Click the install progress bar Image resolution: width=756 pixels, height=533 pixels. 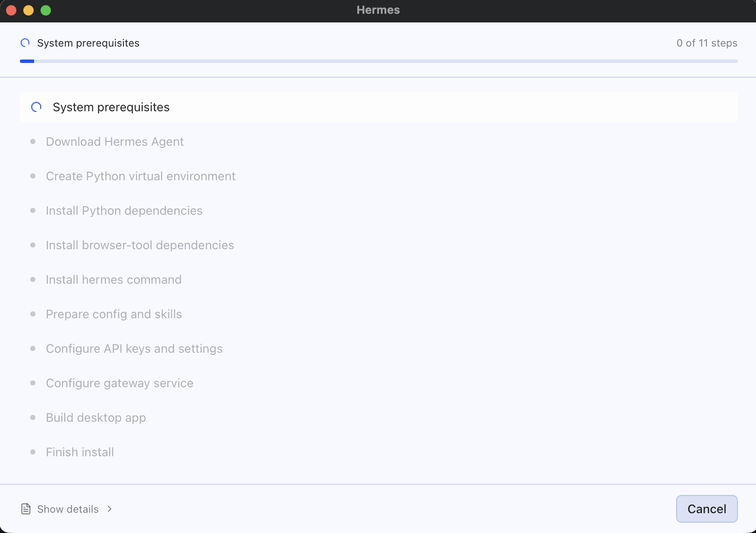pyautogui.click(x=378, y=61)
